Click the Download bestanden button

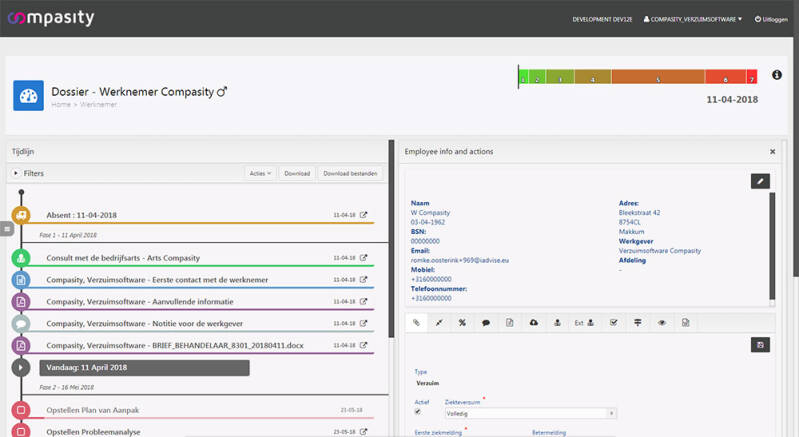tap(349, 174)
